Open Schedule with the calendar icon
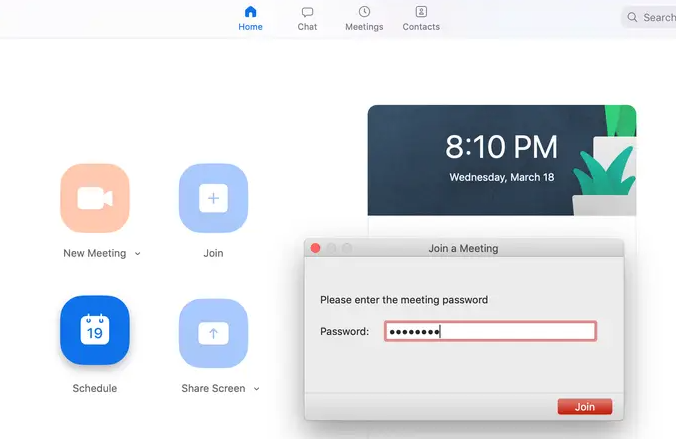The width and height of the screenshot is (676, 439). tap(95, 330)
